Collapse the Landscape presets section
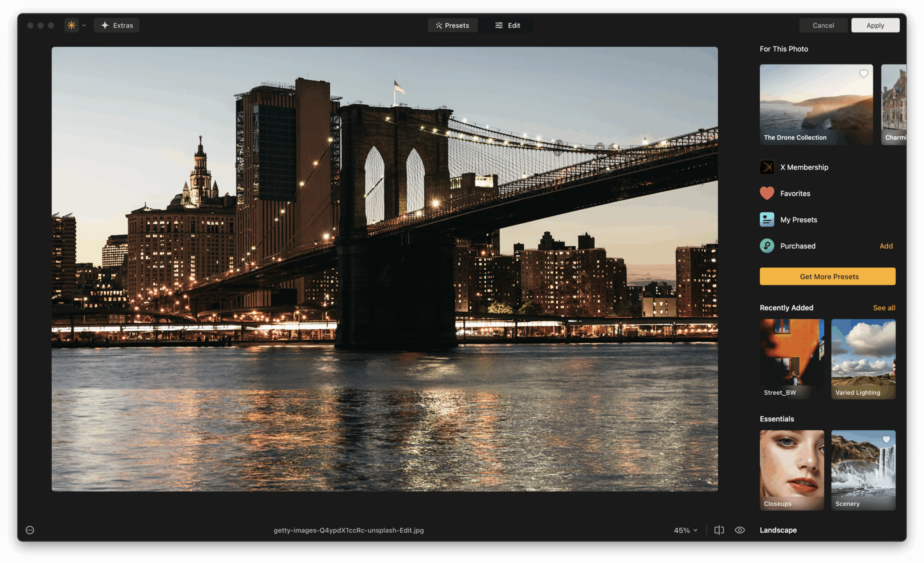 [x=778, y=530]
